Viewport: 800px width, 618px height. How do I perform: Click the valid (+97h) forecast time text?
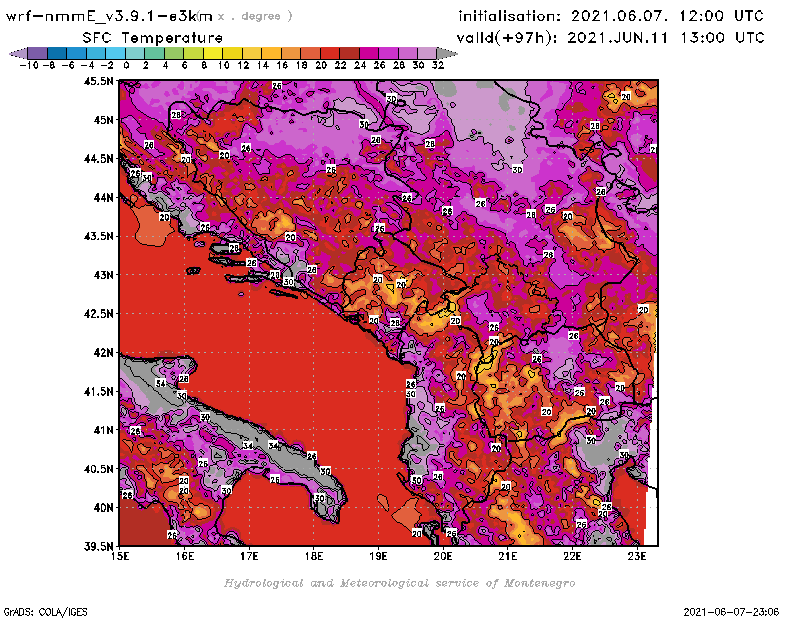pos(611,37)
